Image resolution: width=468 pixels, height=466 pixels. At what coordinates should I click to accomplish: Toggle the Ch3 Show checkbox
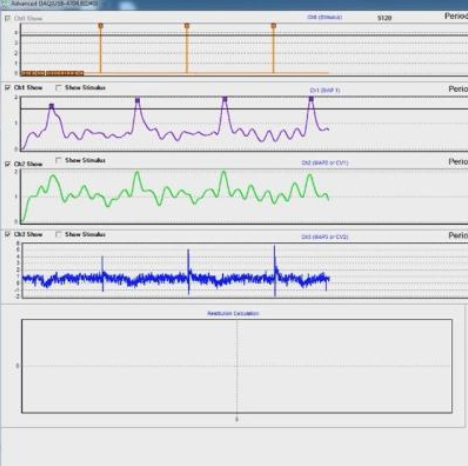click(x=8, y=234)
